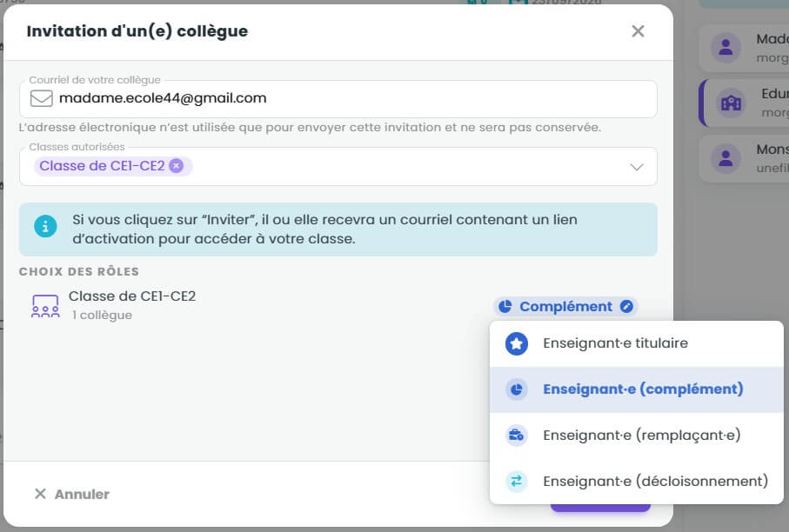Screen dimensions: 789x532
Task: Open the Complément role selector
Action: pyautogui.click(x=566, y=306)
